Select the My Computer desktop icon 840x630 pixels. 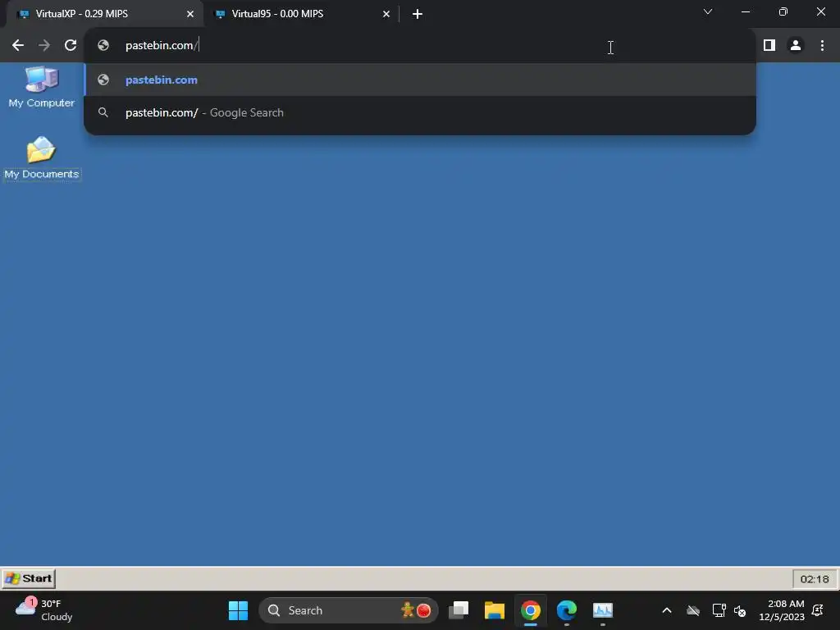tap(41, 87)
